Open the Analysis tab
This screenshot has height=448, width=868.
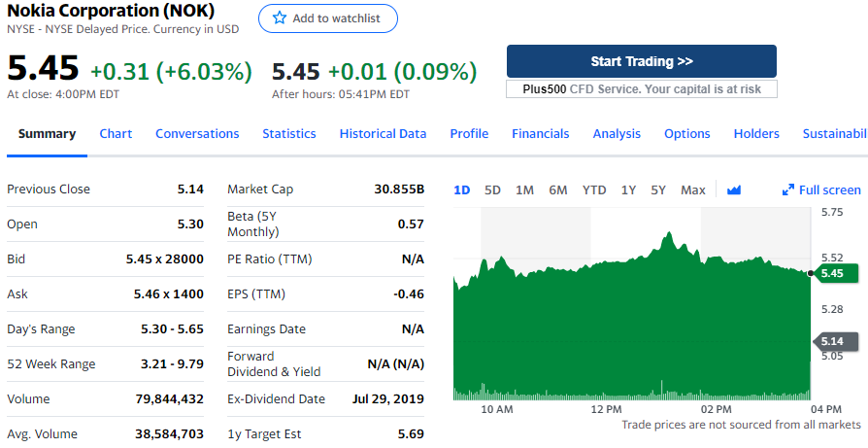click(617, 133)
